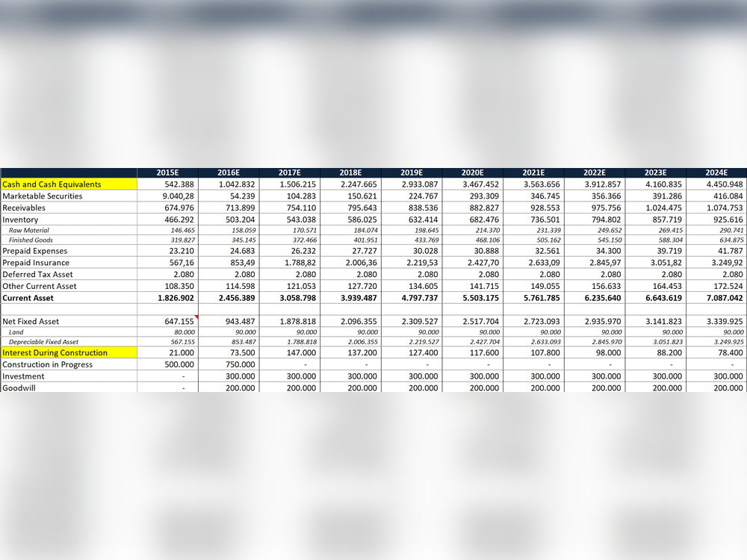747x560 pixels.
Task: Select cash value 542.388 for 2015E
Action: coord(179,184)
